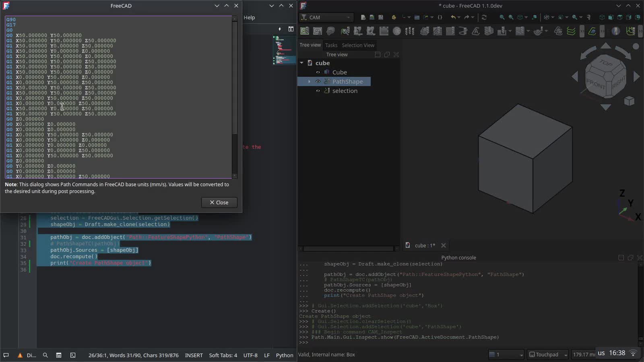Click the CAM Job icon in toolbar

tap(305, 31)
